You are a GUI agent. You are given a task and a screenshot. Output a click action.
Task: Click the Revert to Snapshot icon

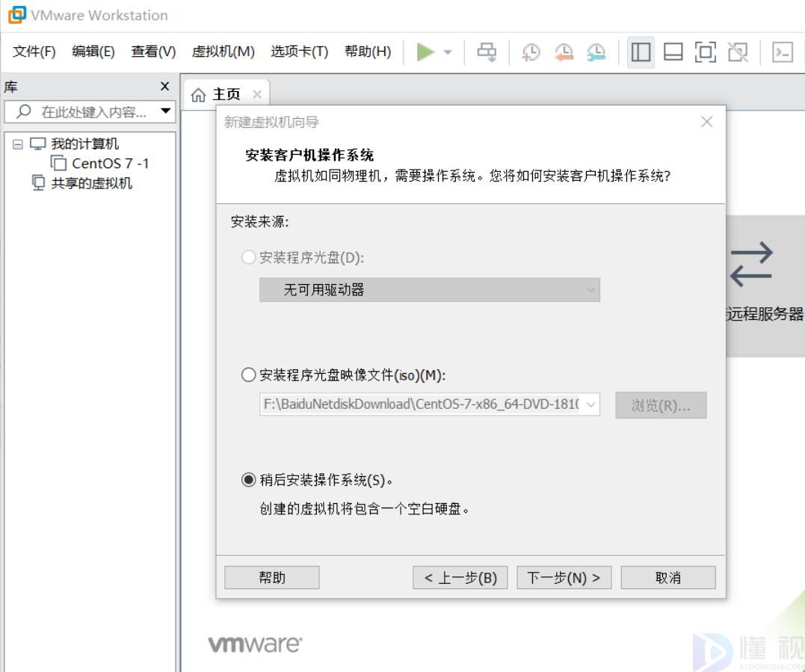[564, 52]
